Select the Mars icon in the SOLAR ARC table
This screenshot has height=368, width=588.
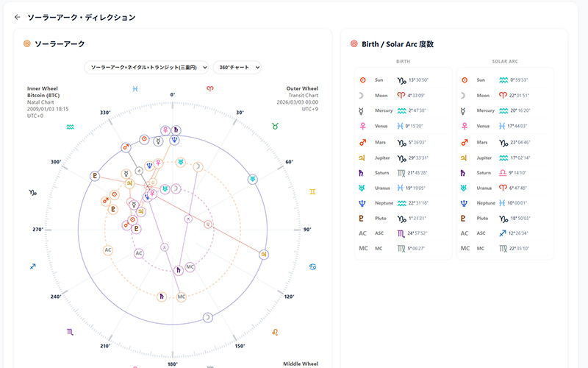click(x=463, y=142)
